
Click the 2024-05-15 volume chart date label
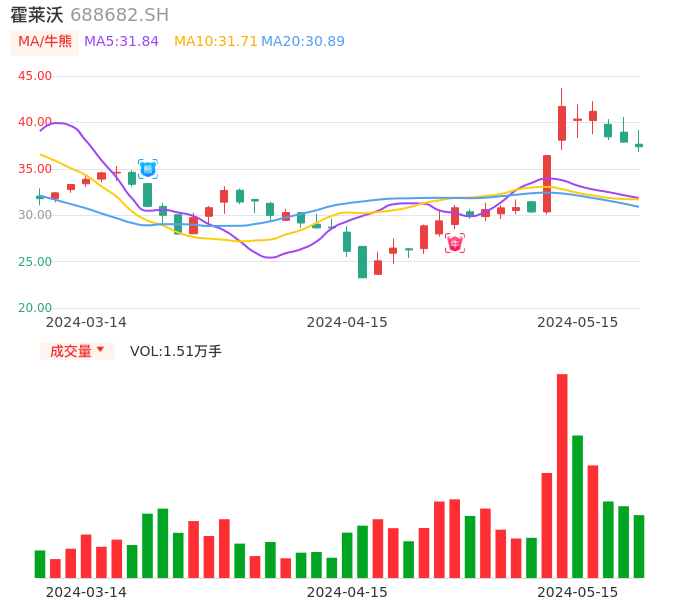[577, 592]
